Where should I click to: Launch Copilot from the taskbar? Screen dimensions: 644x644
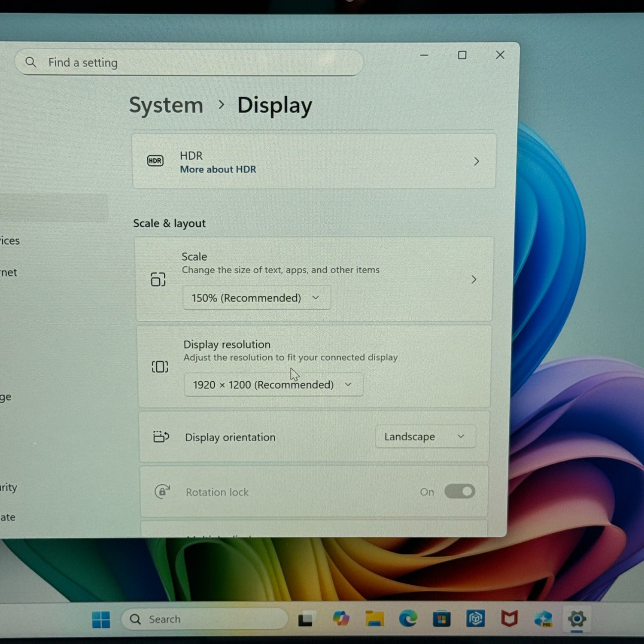[x=341, y=619]
